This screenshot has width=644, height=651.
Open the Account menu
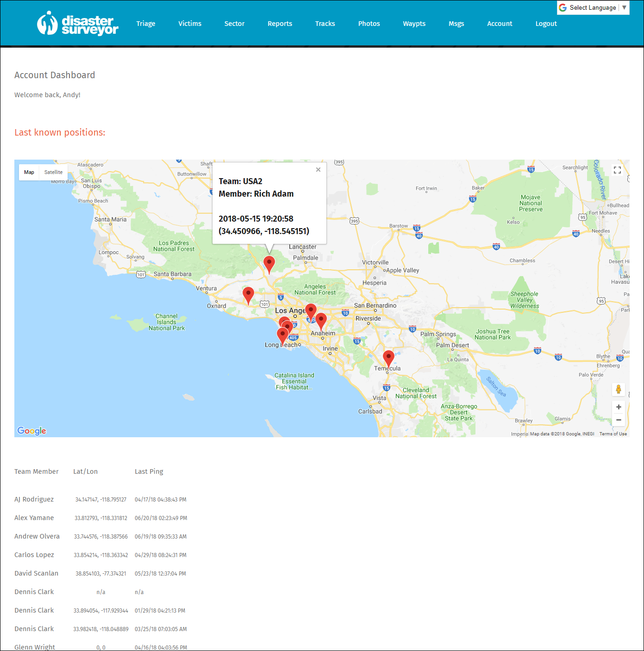tap(500, 24)
